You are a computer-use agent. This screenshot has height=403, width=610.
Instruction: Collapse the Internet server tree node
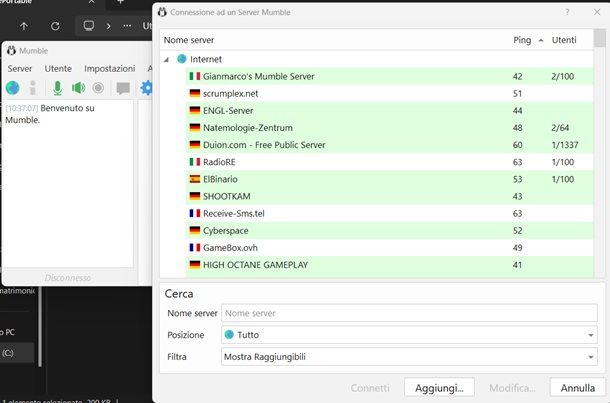tap(167, 60)
